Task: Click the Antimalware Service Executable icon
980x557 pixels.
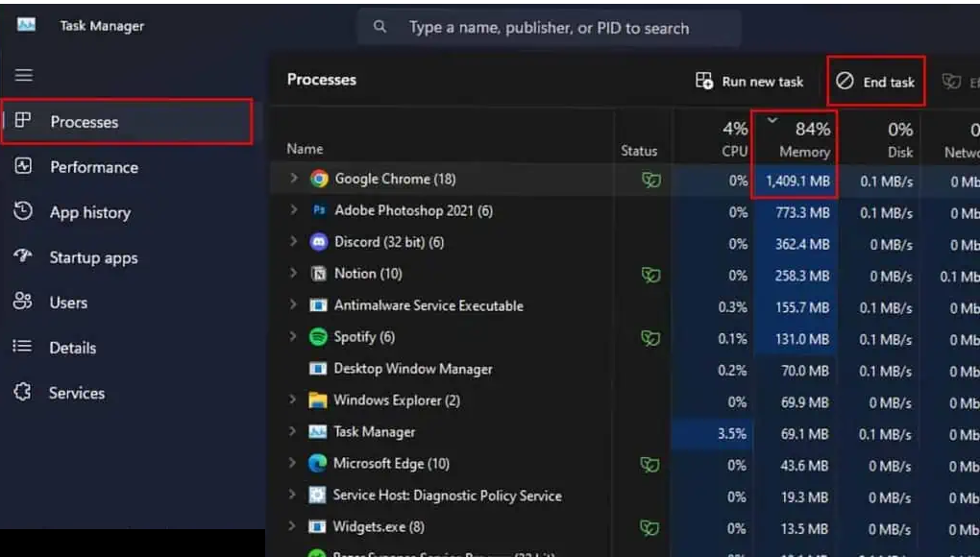Action: click(318, 305)
